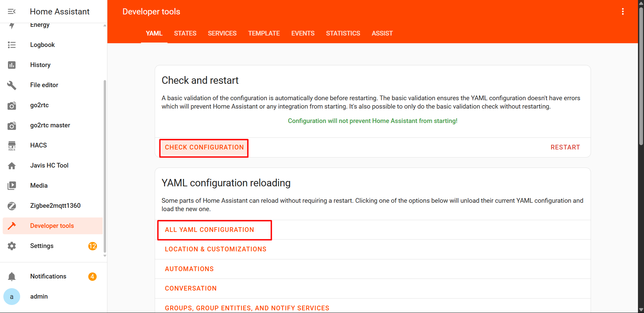Open Javis HC Tool in the sidebar
This screenshot has width=644, height=313.
[53, 166]
